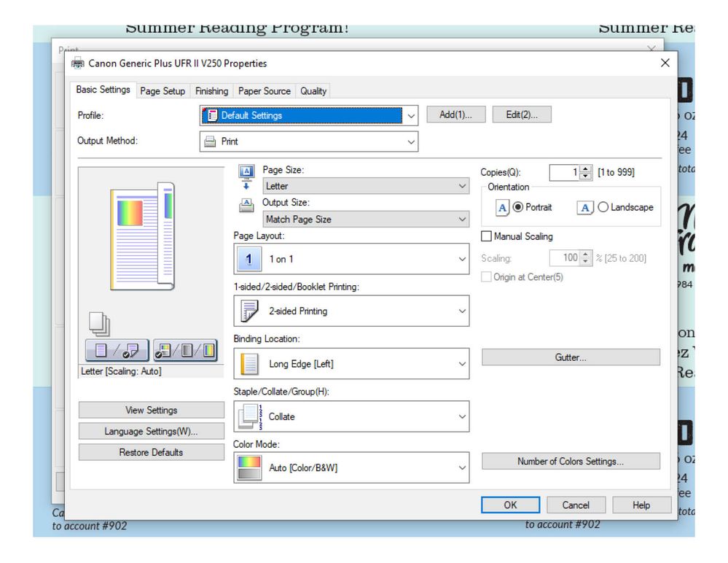Click the '1 on 1' page layout icon
The image size is (728, 563).
coord(250,259)
